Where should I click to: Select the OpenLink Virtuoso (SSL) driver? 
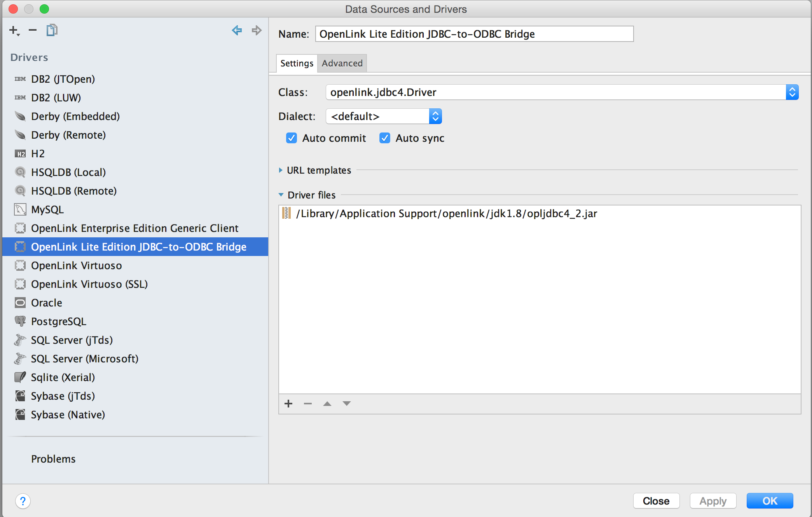pos(135,284)
